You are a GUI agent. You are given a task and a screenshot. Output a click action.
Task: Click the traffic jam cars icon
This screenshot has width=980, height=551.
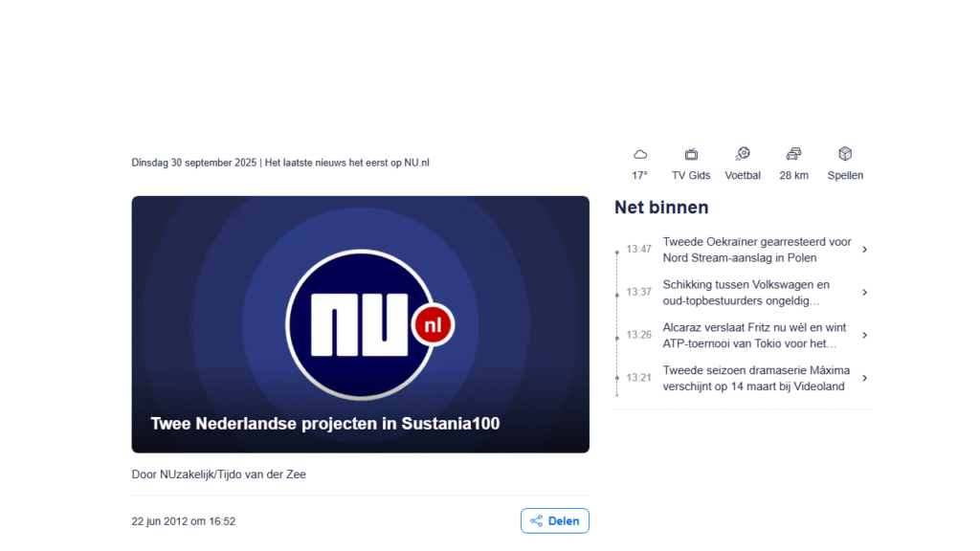793,154
